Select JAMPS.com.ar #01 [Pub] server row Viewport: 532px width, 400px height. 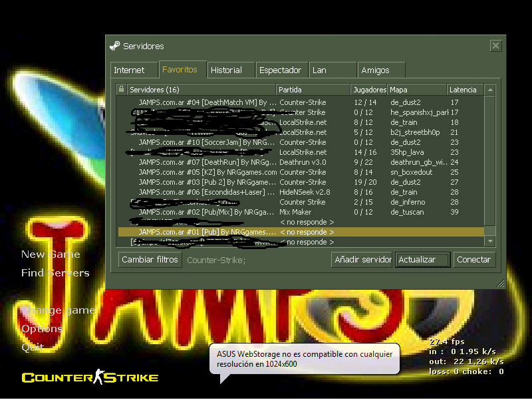click(301, 232)
